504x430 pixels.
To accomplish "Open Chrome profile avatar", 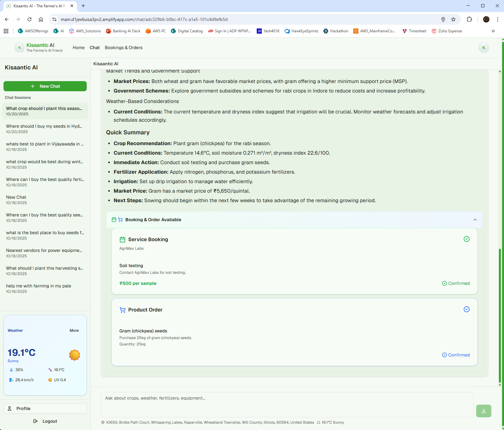I will point(486,19).
